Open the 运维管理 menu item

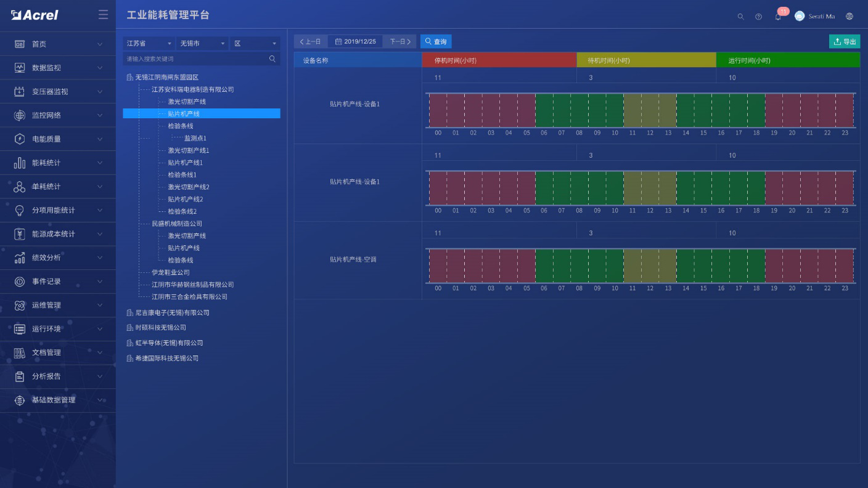(58, 305)
